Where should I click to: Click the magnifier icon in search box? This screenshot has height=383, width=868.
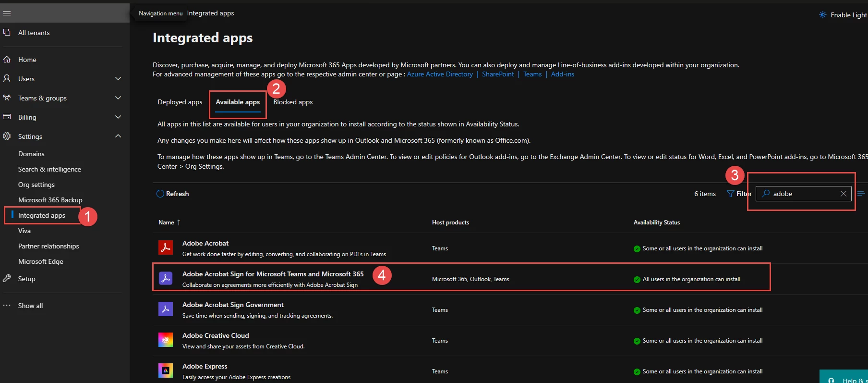click(766, 194)
